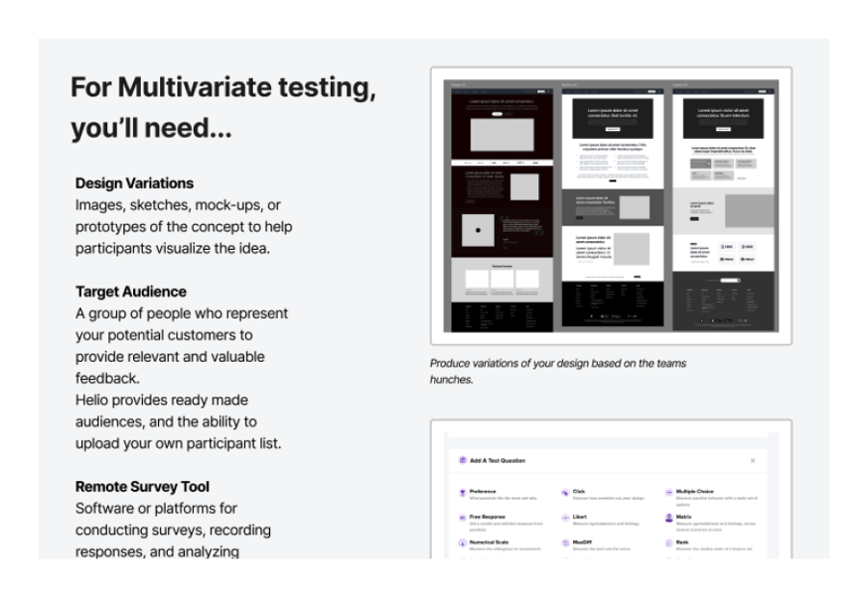Click the 'A group of people who represent' paragraph
This screenshot has width=868, height=597.
tap(181, 346)
